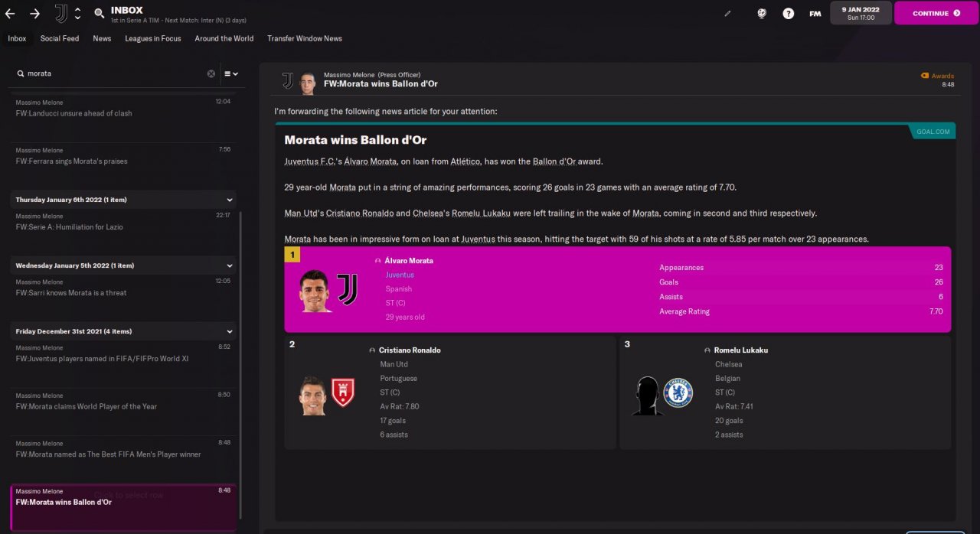Click the Man Utd red shield badge

click(343, 392)
